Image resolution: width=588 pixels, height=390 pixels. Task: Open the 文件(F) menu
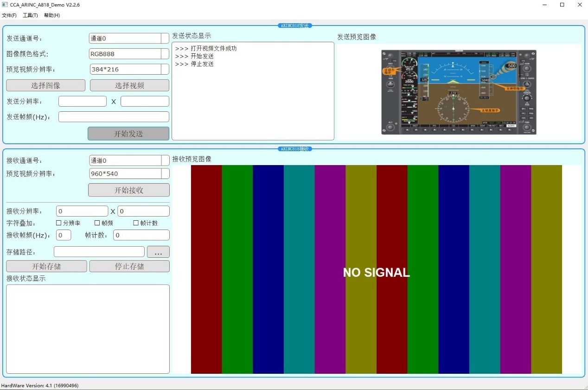click(x=9, y=15)
